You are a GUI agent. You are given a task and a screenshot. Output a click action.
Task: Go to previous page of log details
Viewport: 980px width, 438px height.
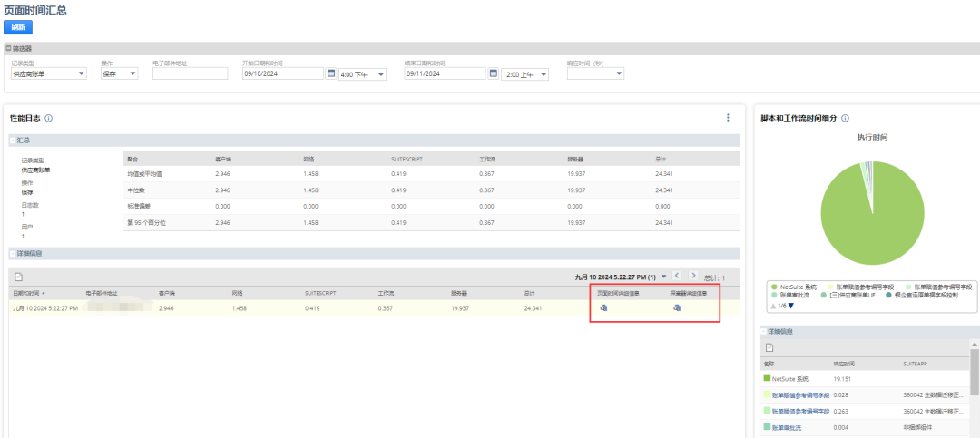[x=678, y=276]
